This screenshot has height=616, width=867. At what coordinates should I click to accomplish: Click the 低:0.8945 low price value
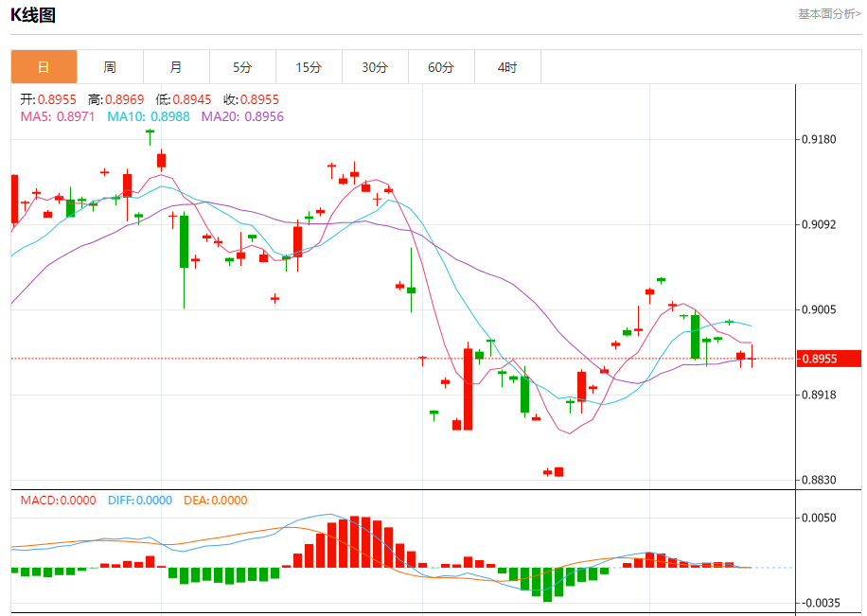(x=184, y=99)
